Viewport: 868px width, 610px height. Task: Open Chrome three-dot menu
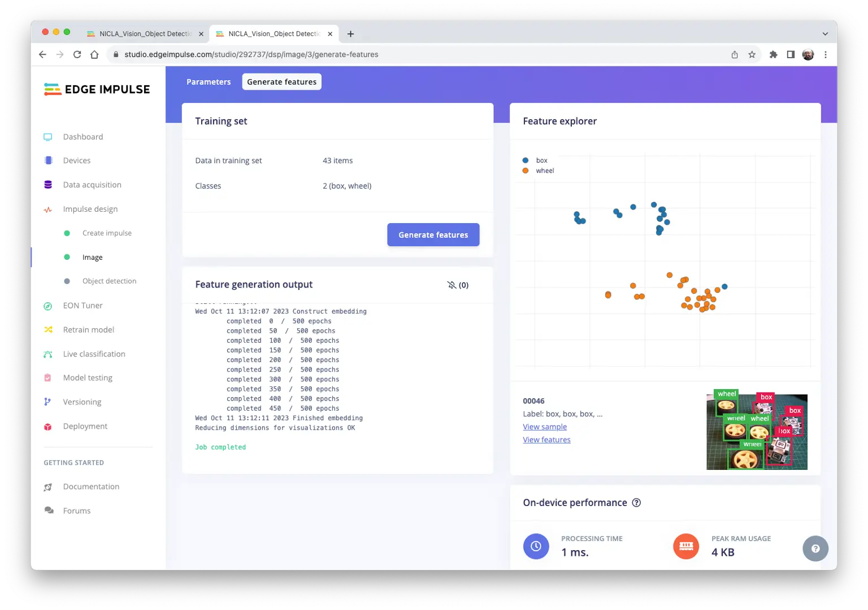click(826, 55)
